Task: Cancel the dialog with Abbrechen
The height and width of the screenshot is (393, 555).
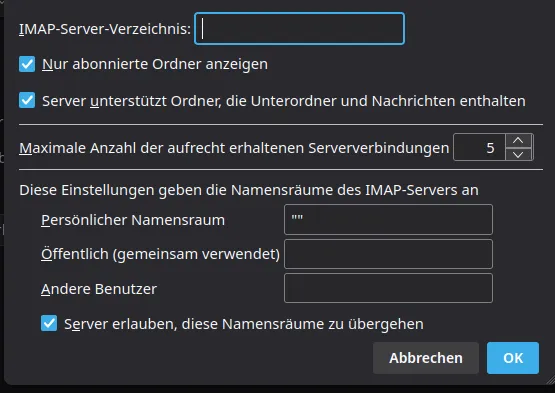Action: pyautogui.click(x=426, y=358)
